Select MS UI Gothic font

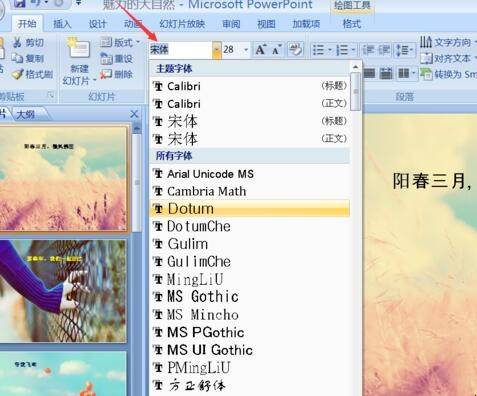249,350
